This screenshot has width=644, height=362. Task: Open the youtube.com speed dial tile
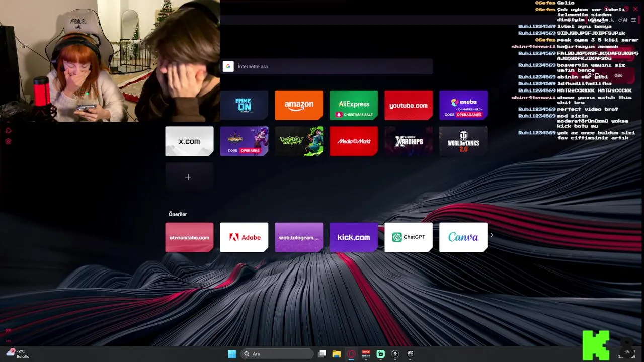point(409,105)
